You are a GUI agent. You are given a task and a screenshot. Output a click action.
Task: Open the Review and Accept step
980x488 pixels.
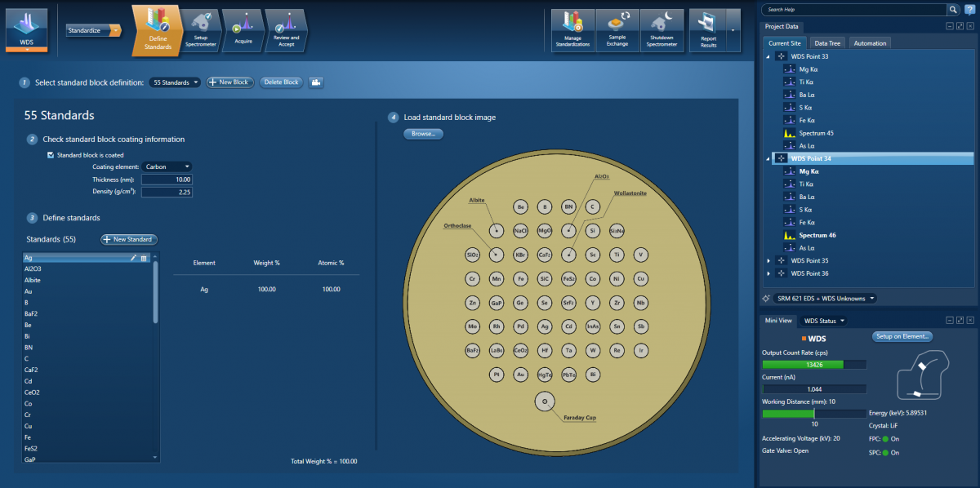point(286,29)
